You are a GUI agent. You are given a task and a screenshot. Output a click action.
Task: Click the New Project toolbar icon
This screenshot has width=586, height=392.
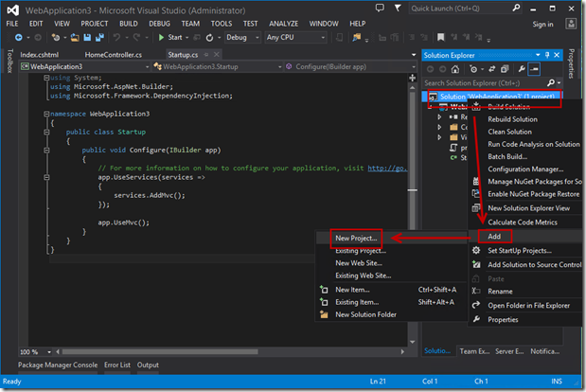point(56,37)
